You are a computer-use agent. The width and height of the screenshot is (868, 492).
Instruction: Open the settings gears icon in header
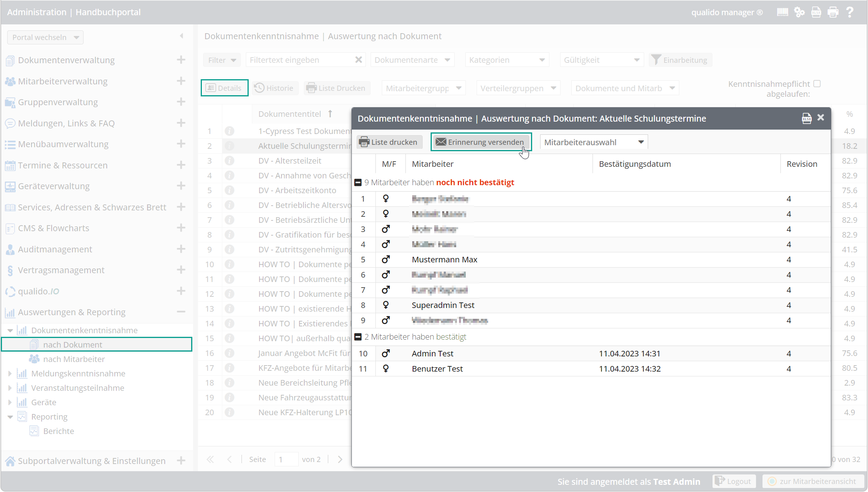click(x=799, y=12)
